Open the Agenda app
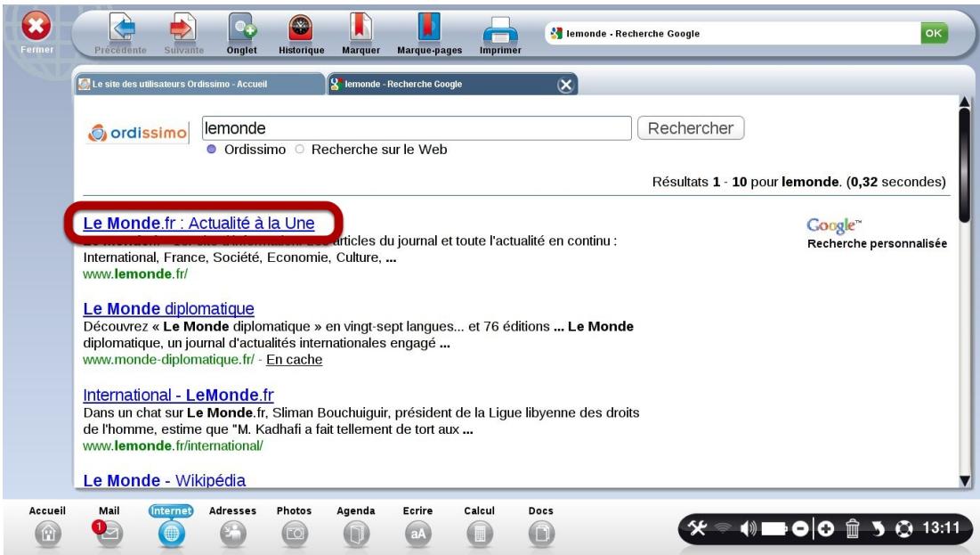 (356, 526)
